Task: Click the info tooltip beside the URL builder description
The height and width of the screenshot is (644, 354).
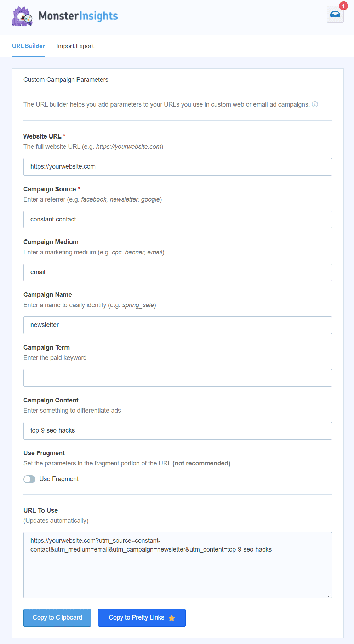Action: (315, 104)
